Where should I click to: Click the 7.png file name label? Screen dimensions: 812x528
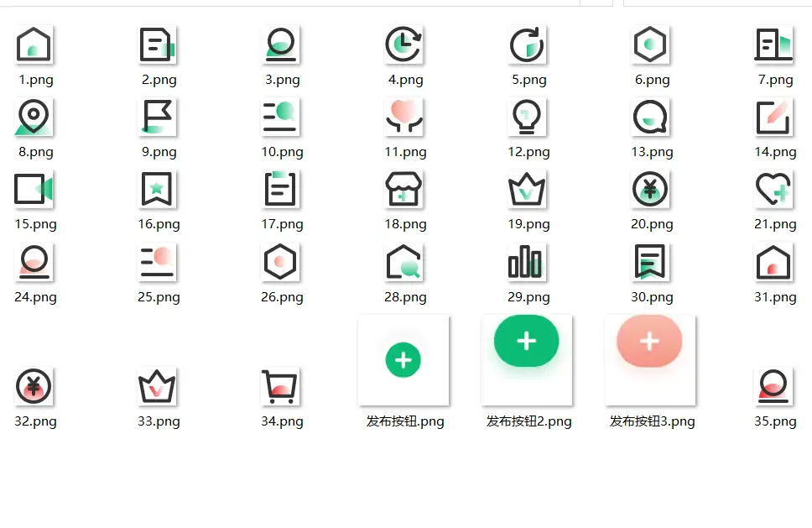(x=775, y=80)
